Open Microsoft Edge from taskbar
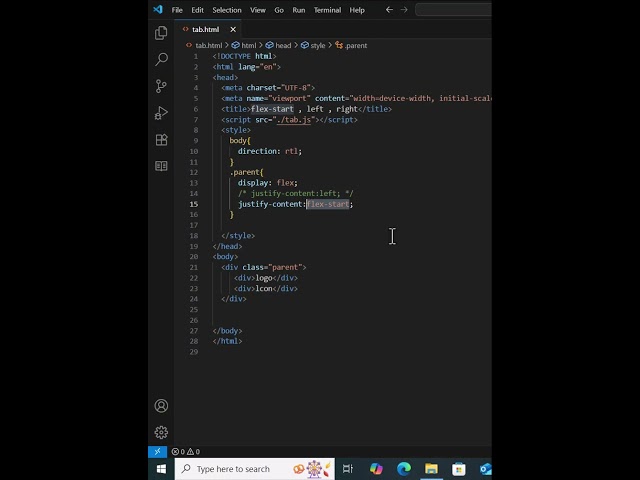 click(404, 469)
